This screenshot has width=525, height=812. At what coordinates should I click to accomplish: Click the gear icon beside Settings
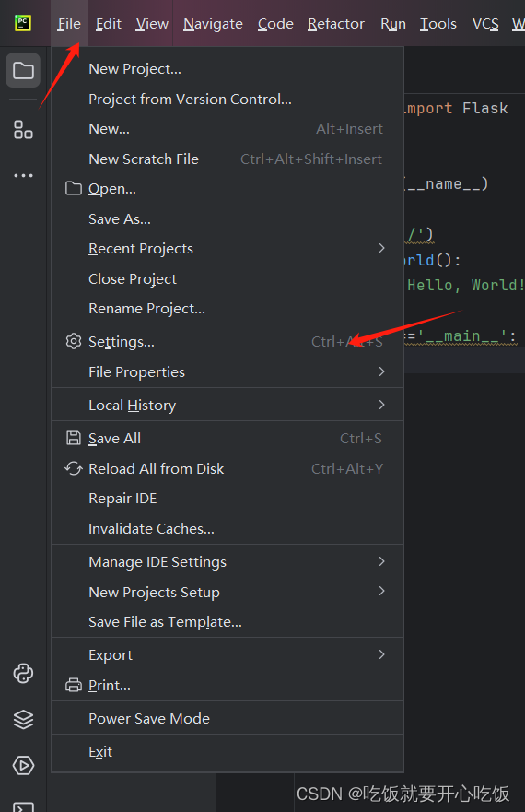click(74, 341)
